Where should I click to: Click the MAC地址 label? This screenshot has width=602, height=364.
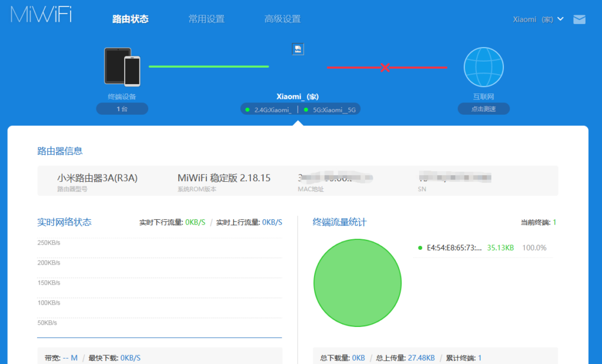click(x=310, y=189)
